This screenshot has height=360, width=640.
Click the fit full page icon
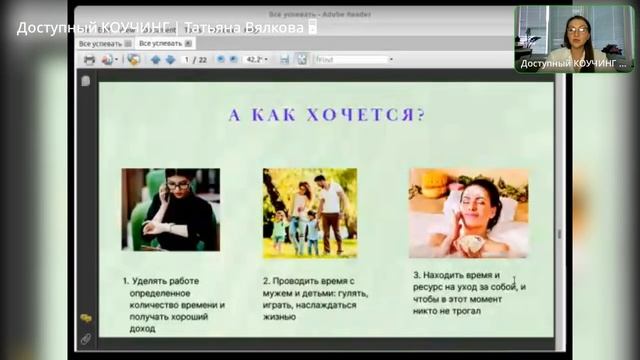pos(302,60)
